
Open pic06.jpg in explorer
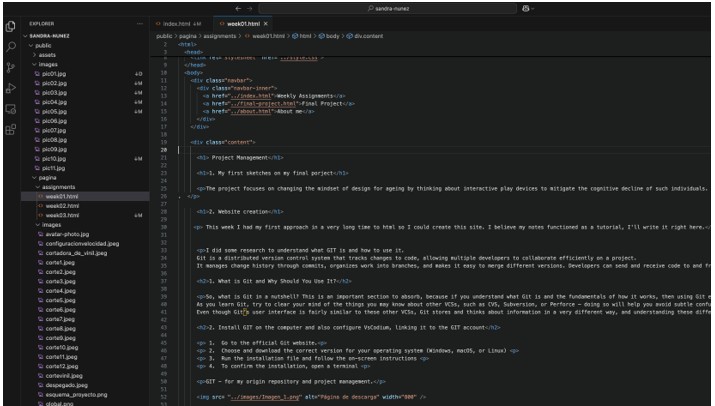pyautogui.click(x=54, y=121)
